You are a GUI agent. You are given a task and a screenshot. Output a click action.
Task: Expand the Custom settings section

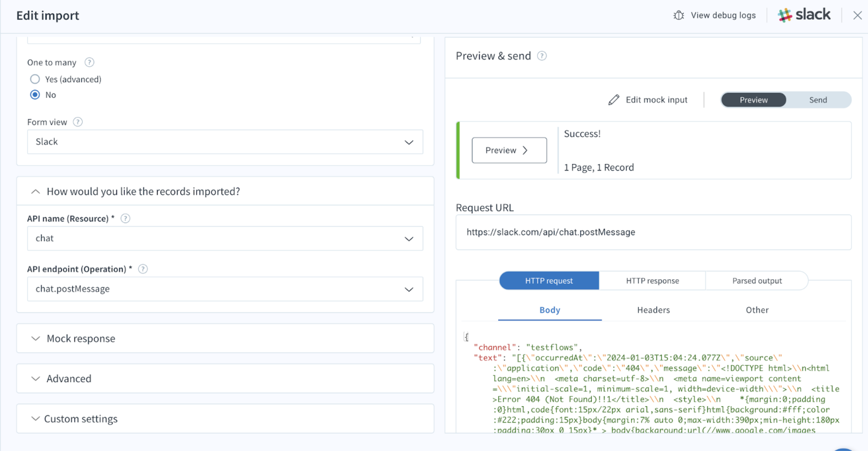point(225,419)
